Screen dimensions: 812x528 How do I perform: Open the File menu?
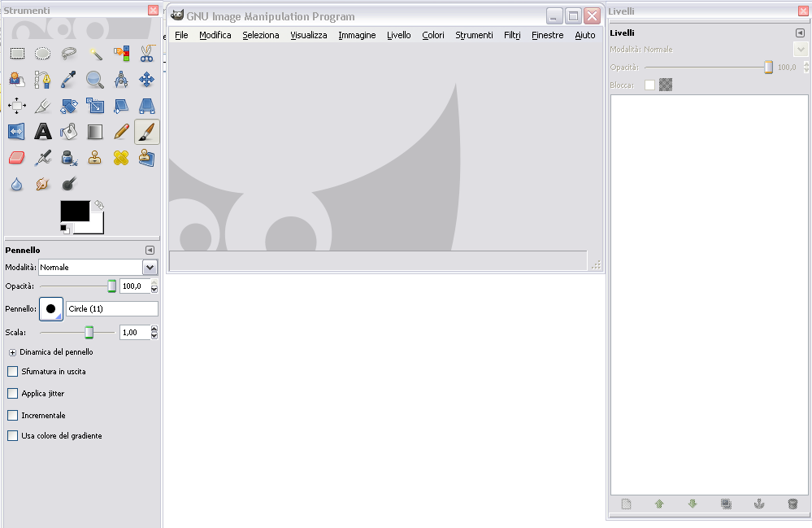coord(181,35)
